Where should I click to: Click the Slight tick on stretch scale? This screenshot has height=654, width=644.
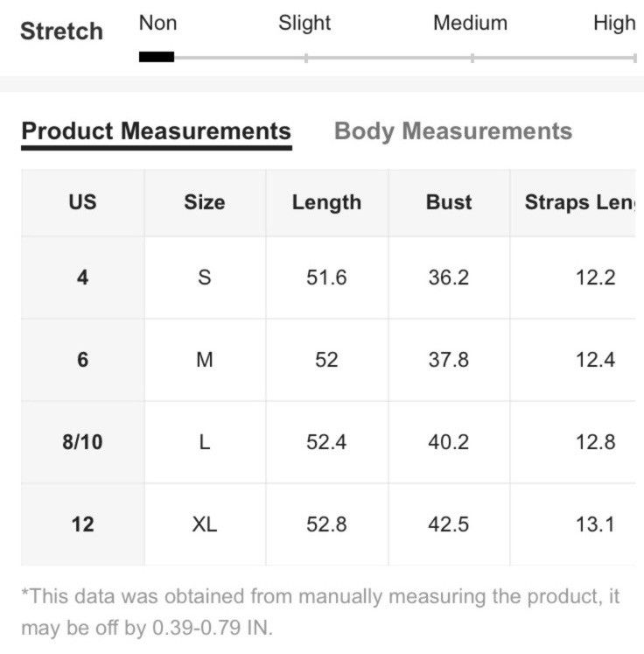306,58
